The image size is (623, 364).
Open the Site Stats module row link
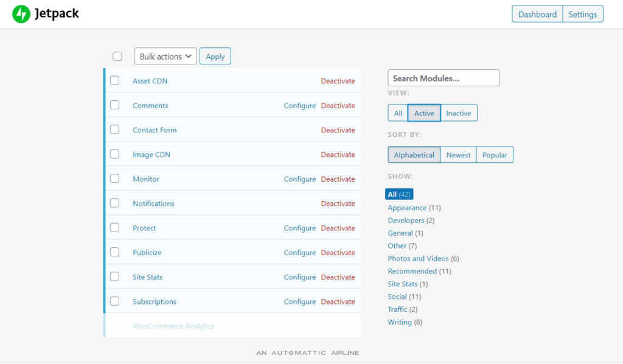[x=147, y=277]
